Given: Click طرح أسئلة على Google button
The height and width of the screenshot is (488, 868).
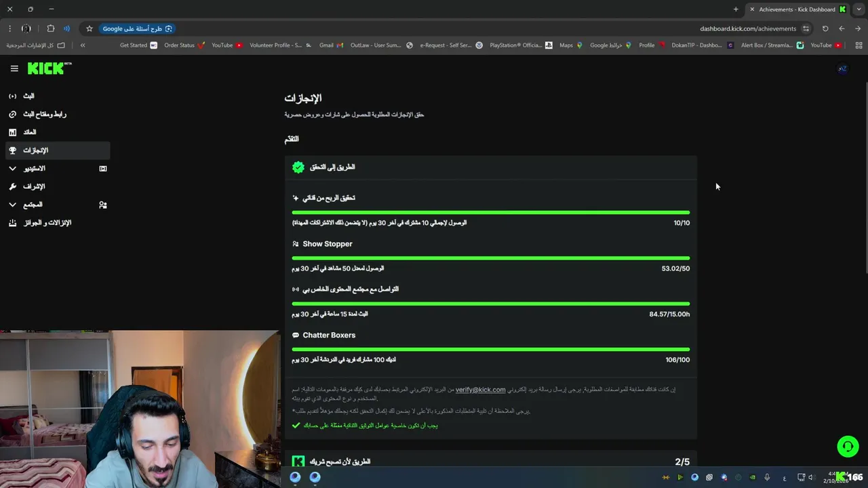Looking at the screenshot, I should tap(138, 28).
